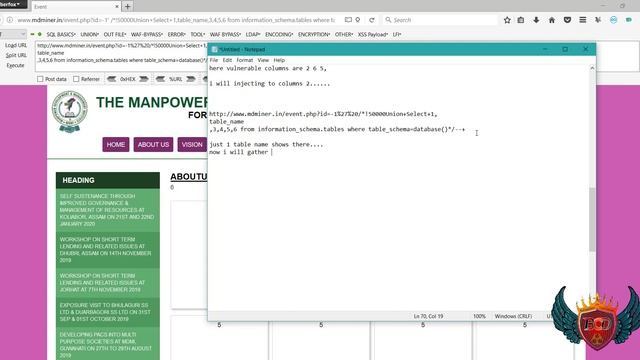Click into the Firefox Search field
This screenshot has width=640, height=360.
[440, 20]
